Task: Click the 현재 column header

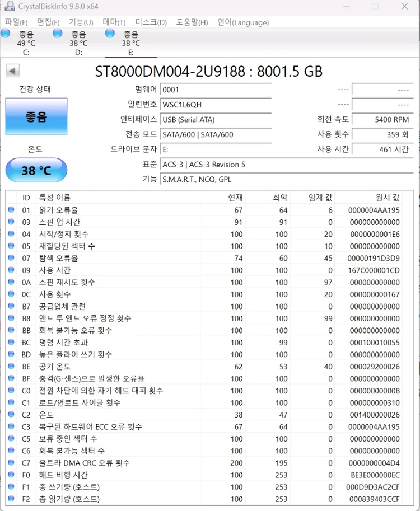Action: click(x=223, y=198)
